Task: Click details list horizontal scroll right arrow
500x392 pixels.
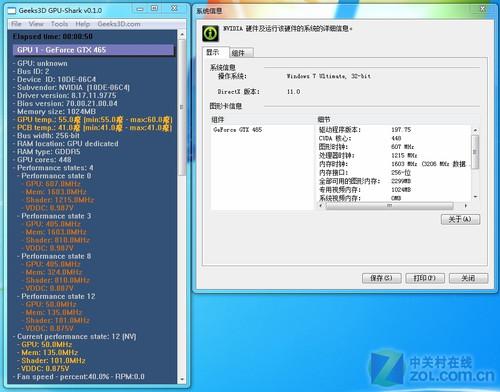Action: [x=466, y=206]
